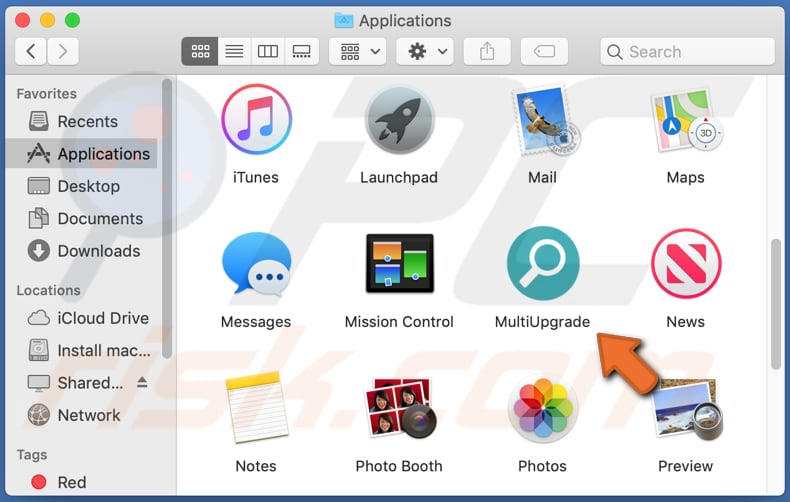790x502 pixels.
Task: Select Applications in the sidebar
Action: click(x=82, y=154)
